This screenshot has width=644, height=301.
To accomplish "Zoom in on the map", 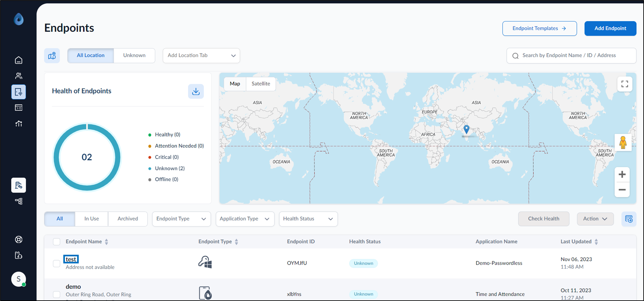I will (x=622, y=174).
